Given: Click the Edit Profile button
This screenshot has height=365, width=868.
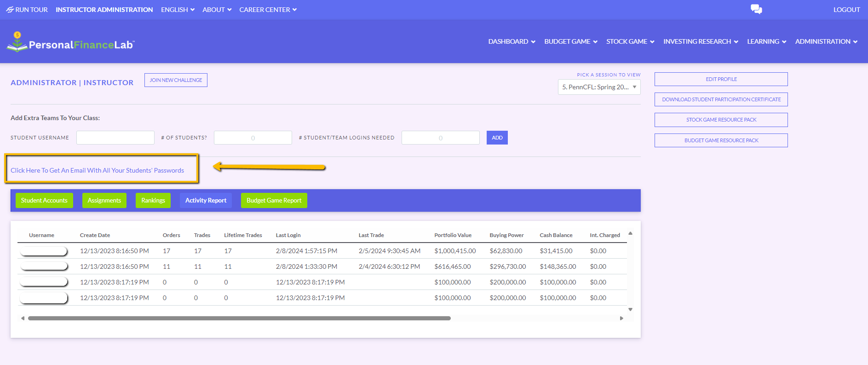Looking at the screenshot, I should point(721,79).
